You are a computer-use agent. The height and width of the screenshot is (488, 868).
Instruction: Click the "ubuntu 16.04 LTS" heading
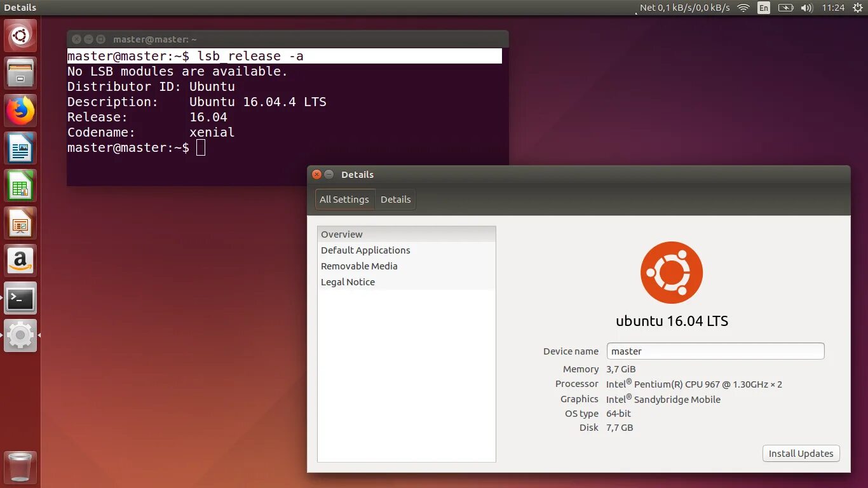tap(672, 321)
